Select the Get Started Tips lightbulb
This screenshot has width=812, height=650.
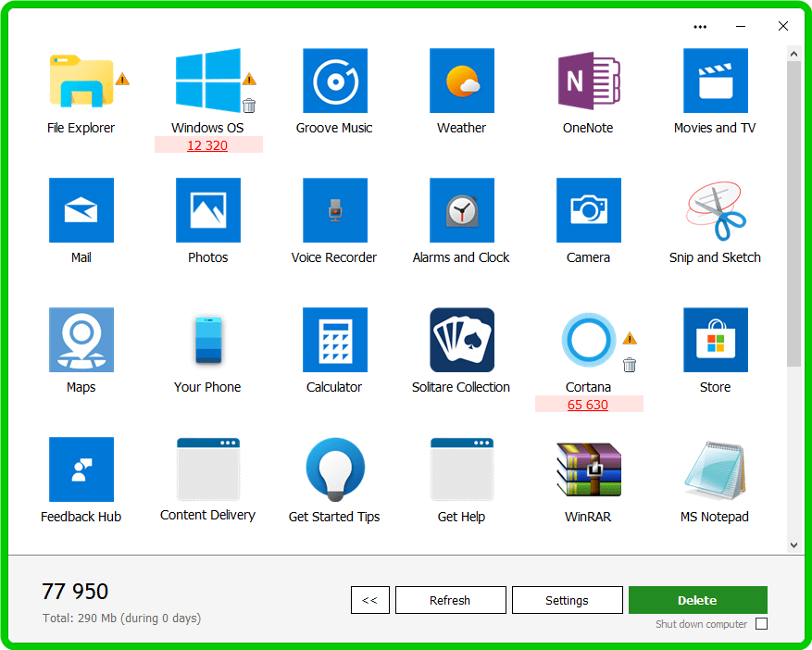click(335, 469)
